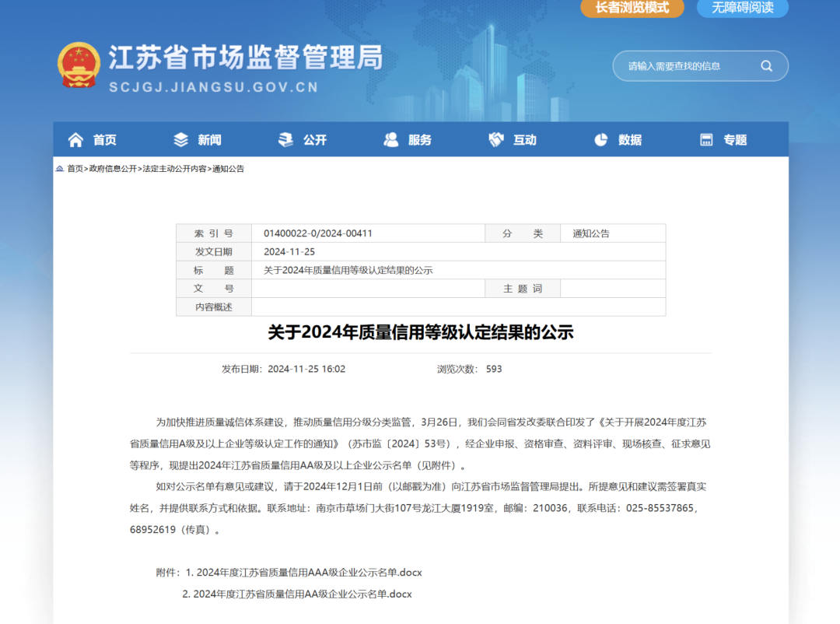840x624 pixels.
Task: Click the book icon beside 公开
Action: tap(286, 140)
